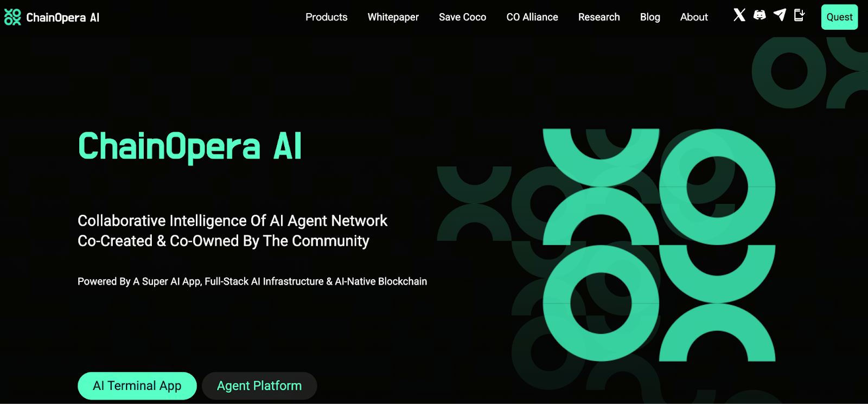868x404 pixels.
Task: Open the Research menu item
Action: point(599,17)
